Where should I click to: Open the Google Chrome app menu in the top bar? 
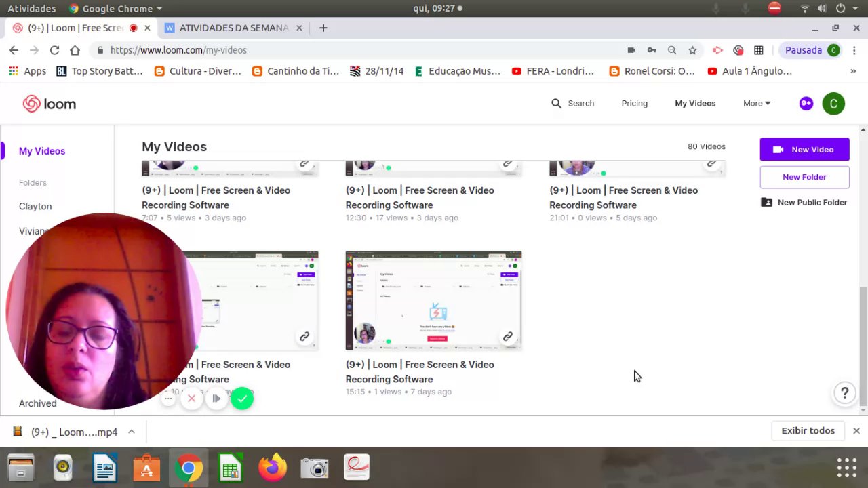(116, 9)
